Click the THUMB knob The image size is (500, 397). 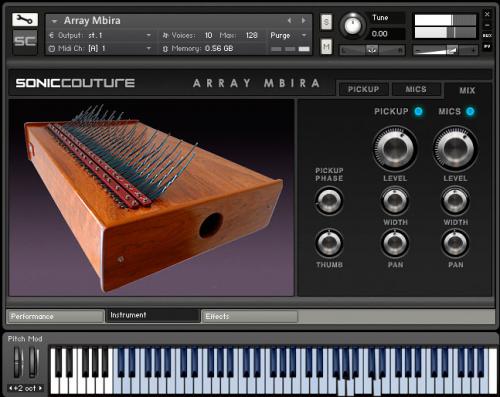coord(329,243)
